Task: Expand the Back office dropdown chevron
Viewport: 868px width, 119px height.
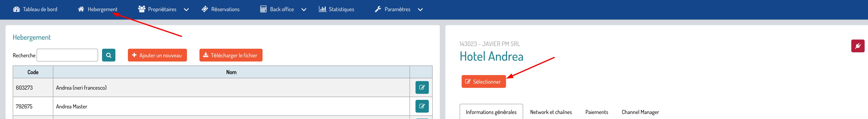Action: [304, 9]
